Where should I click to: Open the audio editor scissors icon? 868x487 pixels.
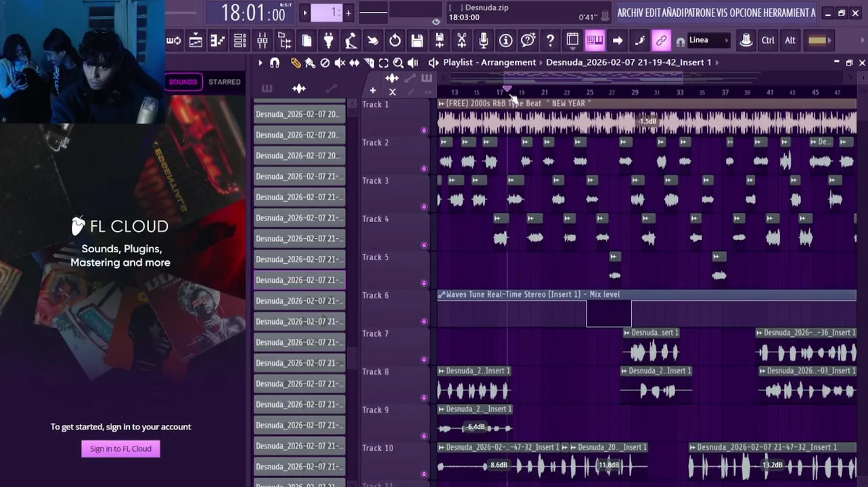coord(461,41)
